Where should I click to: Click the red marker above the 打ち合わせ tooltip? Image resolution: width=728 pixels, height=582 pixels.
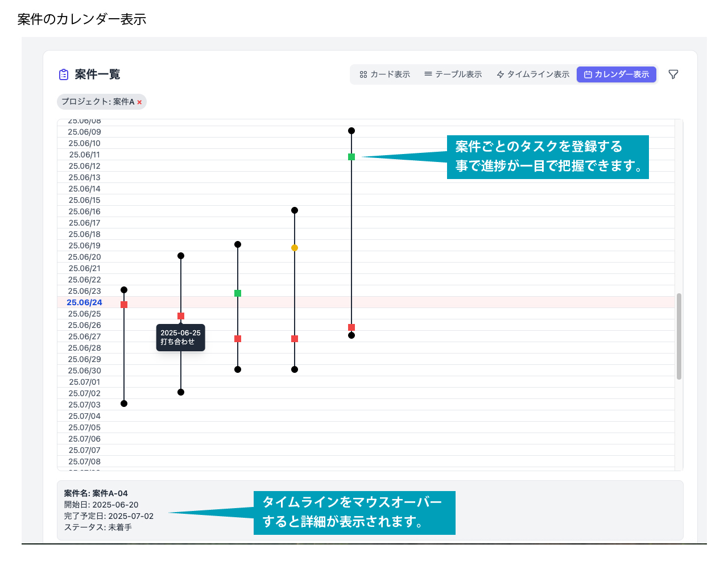click(181, 316)
